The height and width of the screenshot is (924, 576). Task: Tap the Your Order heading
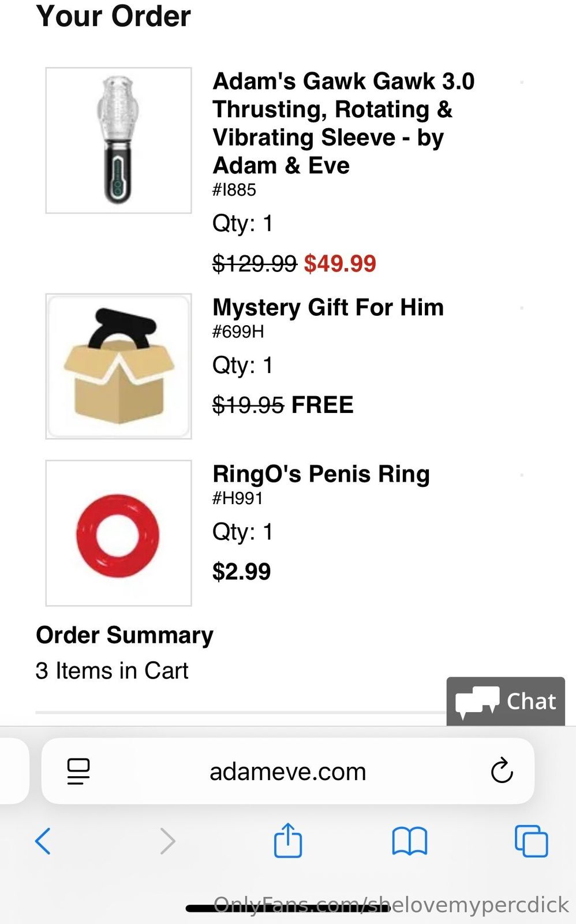[x=113, y=16]
